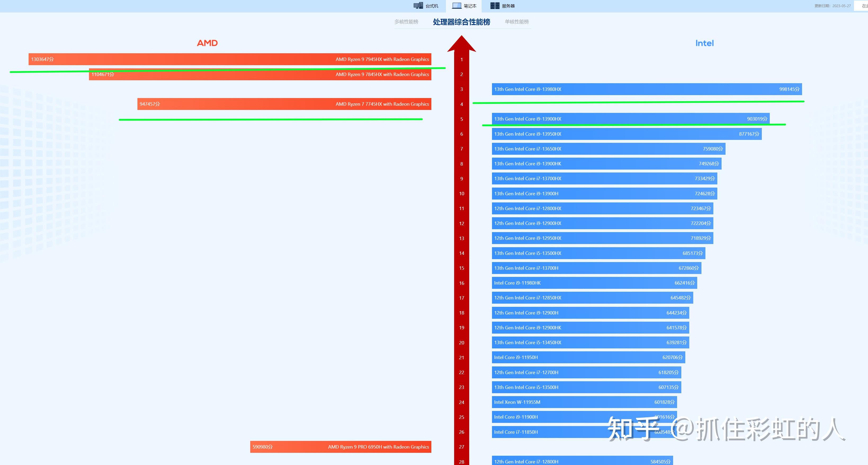Select the Intel Core i9-13950HX bar
The width and height of the screenshot is (868, 465).
[x=627, y=134]
